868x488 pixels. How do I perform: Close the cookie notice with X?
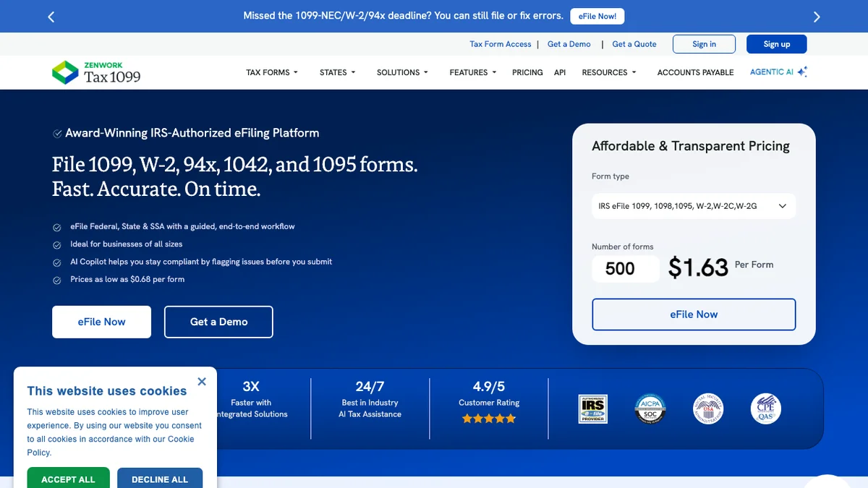[202, 381]
